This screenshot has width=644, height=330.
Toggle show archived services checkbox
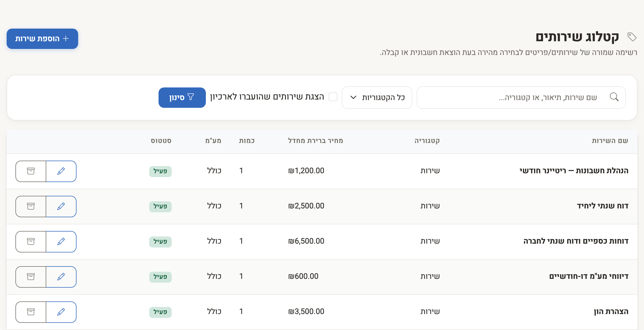pyautogui.click(x=333, y=97)
